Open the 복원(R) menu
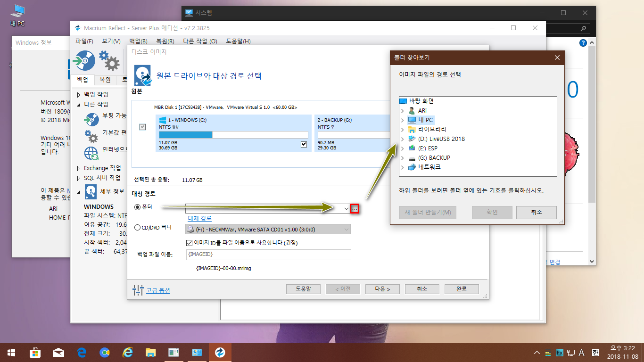 pos(165,41)
